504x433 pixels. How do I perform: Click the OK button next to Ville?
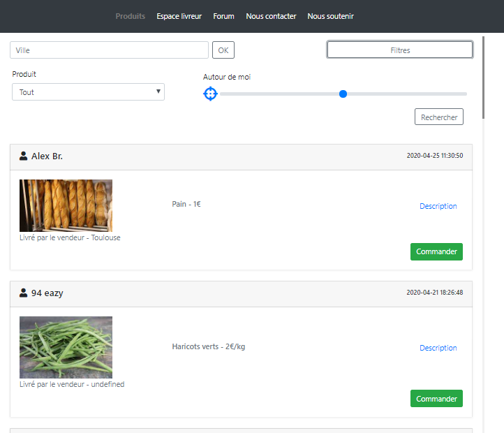click(x=223, y=50)
